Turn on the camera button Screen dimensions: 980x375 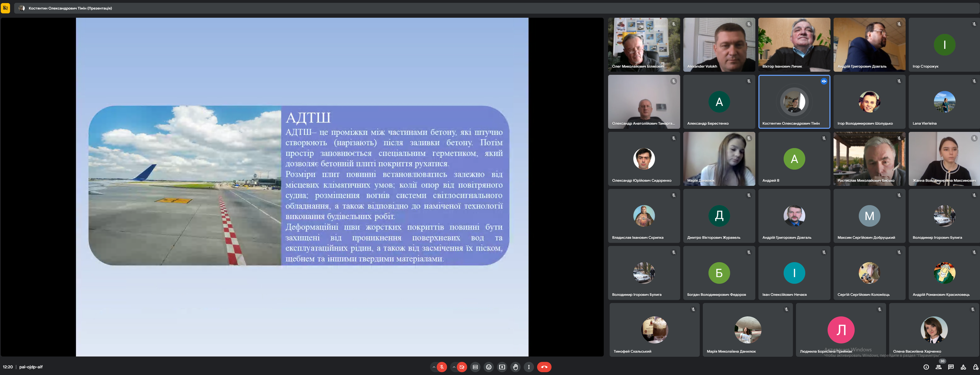click(x=462, y=367)
